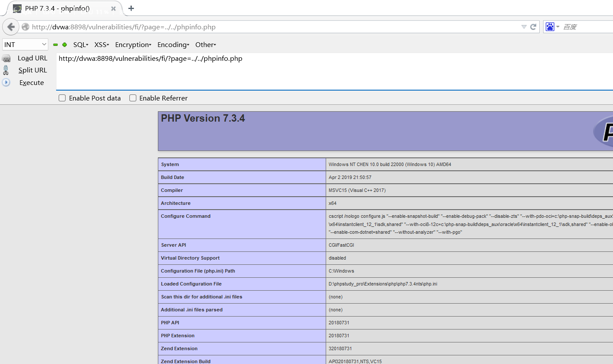Viewport: 613px width, 364px height.
Task: Click the PHP logo in the header
Action: pyautogui.click(x=604, y=131)
